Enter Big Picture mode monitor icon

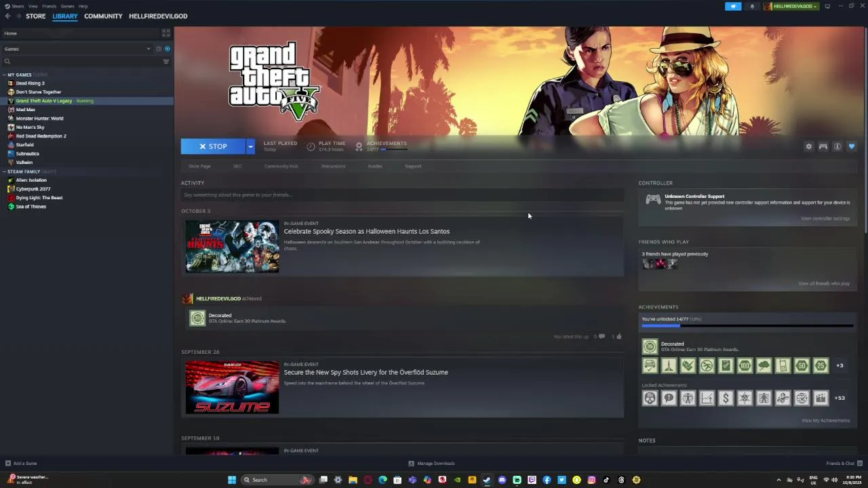point(827,6)
